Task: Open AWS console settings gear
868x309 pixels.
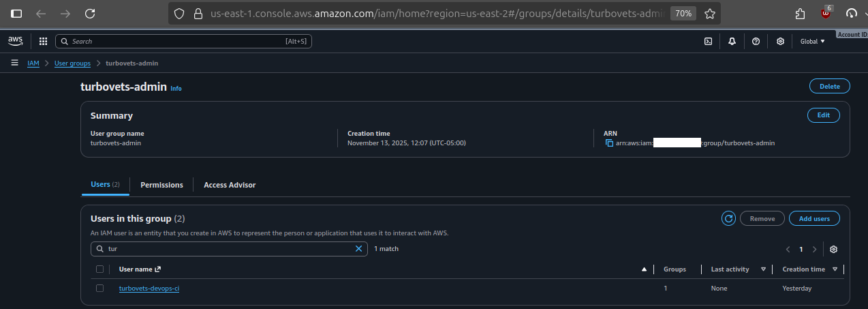Action: pyautogui.click(x=780, y=42)
